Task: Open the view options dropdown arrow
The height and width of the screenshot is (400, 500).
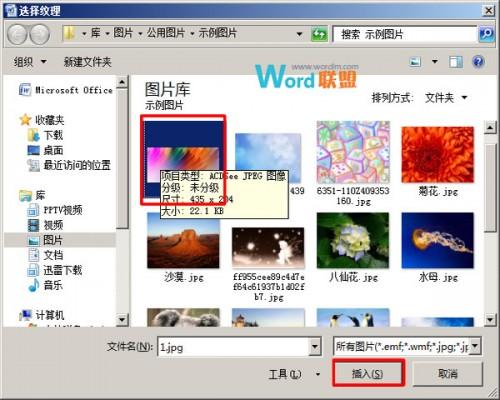Action: pos(434,62)
